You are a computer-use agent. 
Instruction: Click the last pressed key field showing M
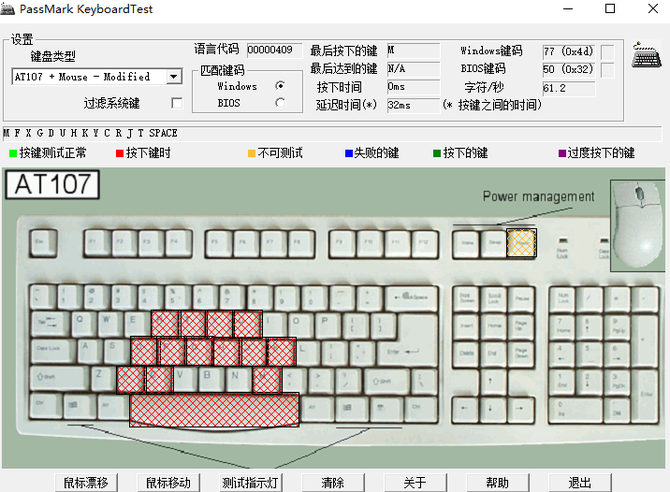pyautogui.click(x=413, y=50)
